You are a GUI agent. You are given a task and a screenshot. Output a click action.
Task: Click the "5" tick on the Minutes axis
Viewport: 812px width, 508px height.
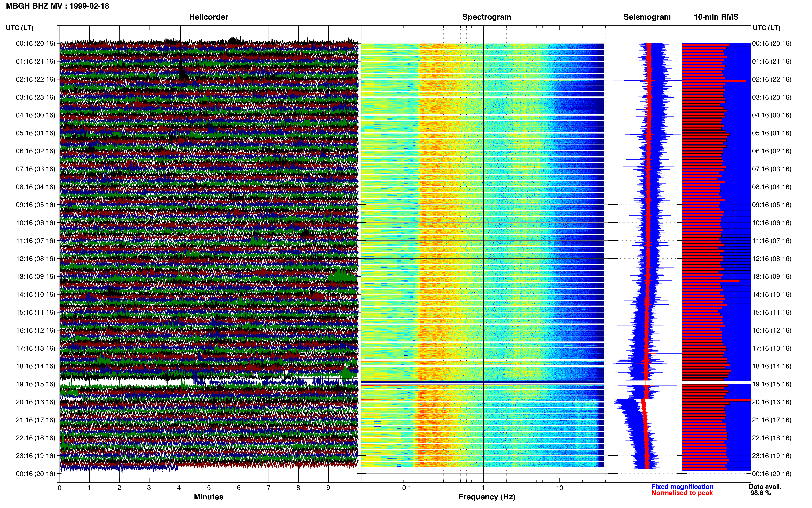point(209,487)
